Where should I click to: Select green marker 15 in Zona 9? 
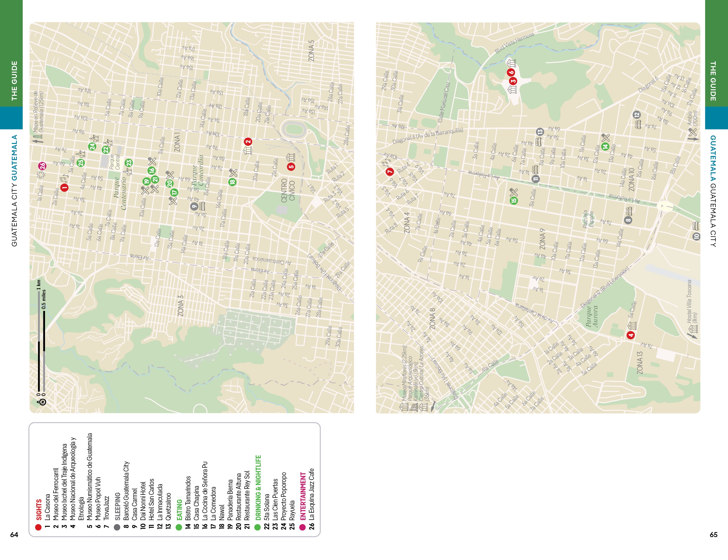514,200
